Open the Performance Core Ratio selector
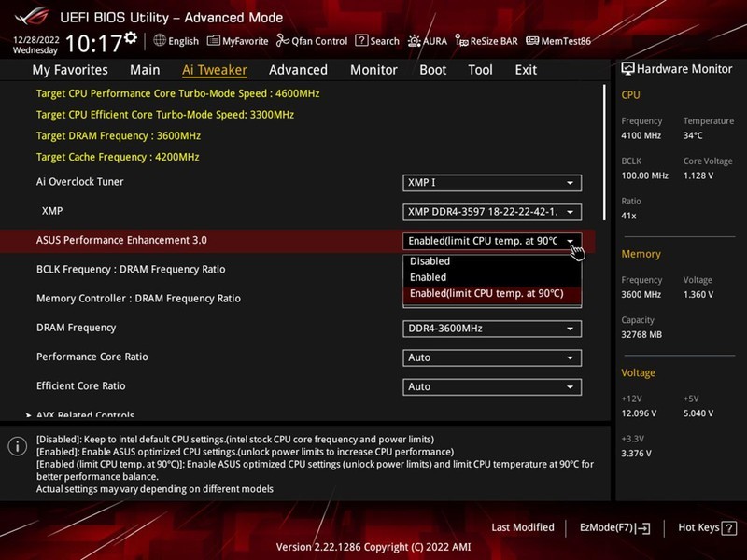Screen dimensions: 747x560 pos(492,357)
